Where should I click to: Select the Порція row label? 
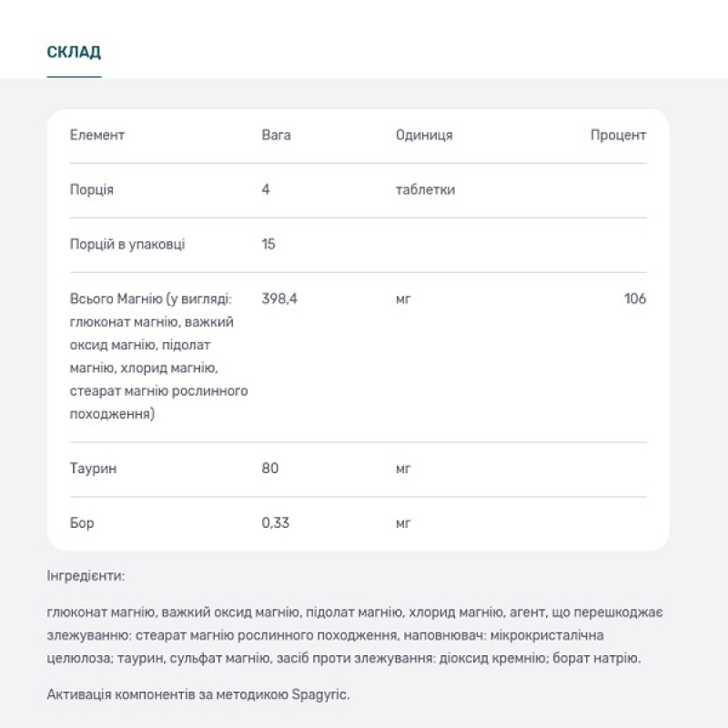click(92, 190)
